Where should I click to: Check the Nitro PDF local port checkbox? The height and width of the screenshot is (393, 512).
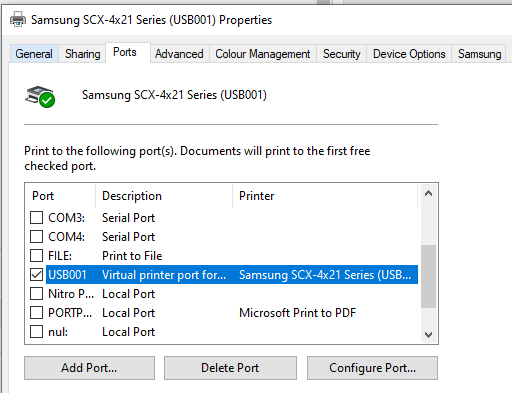(x=36, y=293)
